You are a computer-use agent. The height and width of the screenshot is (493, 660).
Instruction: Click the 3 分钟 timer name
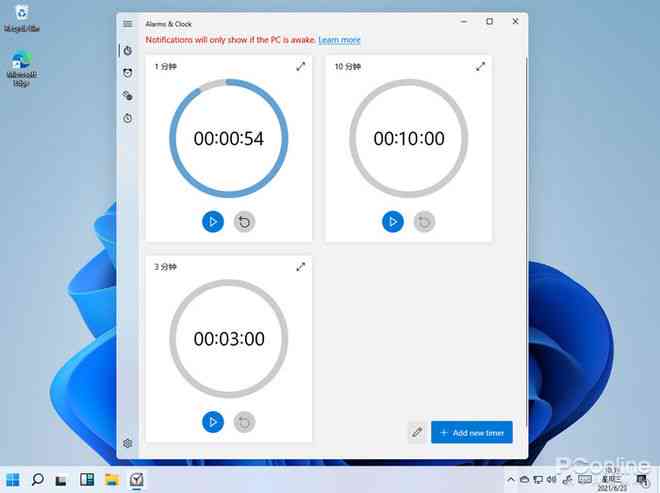[x=165, y=267]
